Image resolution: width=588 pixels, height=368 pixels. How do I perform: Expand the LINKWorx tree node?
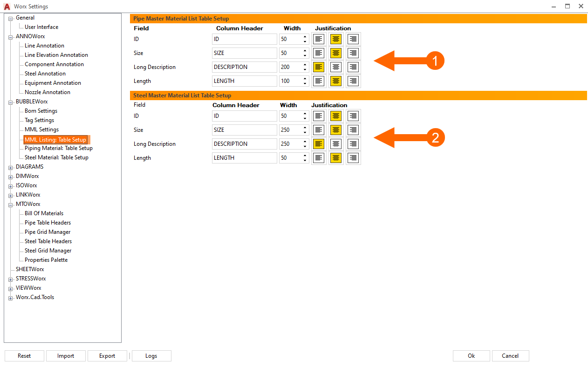10,195
